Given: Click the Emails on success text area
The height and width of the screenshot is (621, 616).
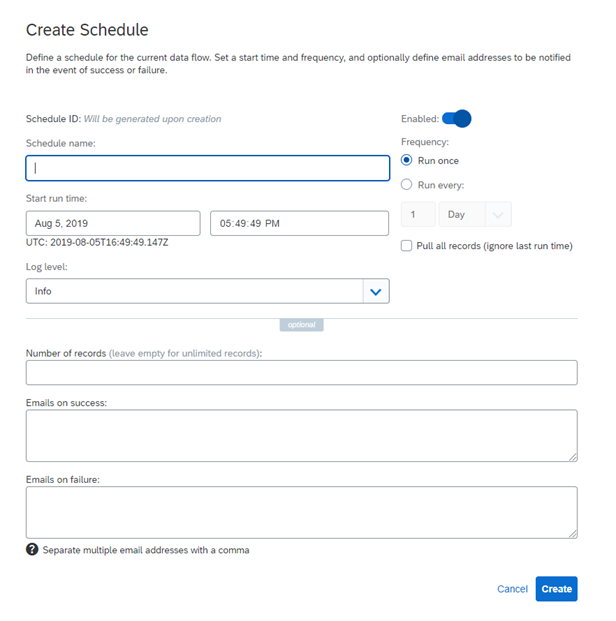Looking at the screenshot, I should pyautogui.click(x=301, y=436).
